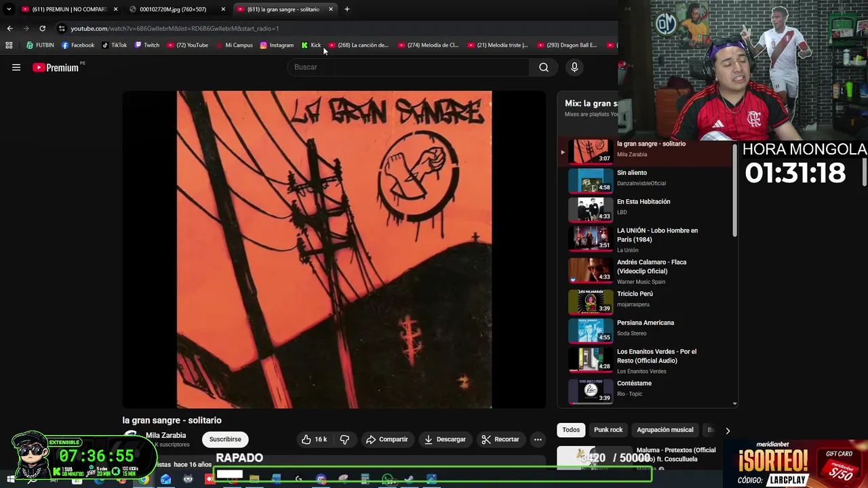
Task: Show more category chips with right arrow
Action: (728, 430)
